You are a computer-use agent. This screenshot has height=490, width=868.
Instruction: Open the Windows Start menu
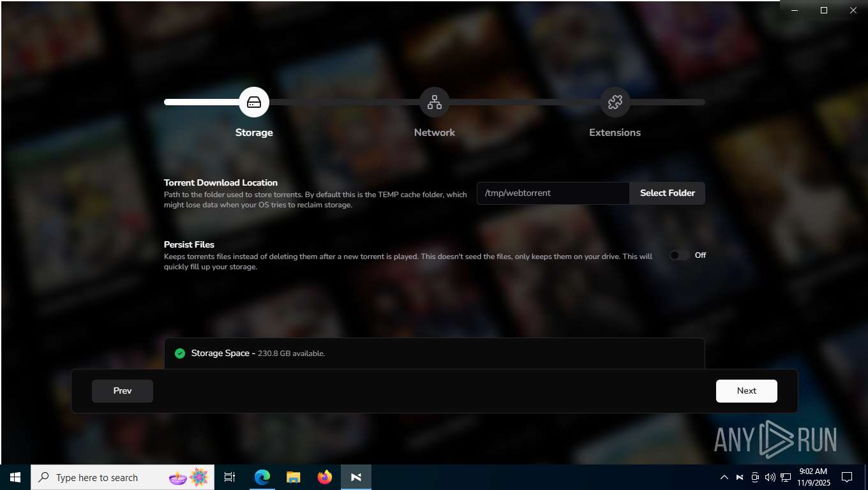pyautogui.click(x=15, y=477)
